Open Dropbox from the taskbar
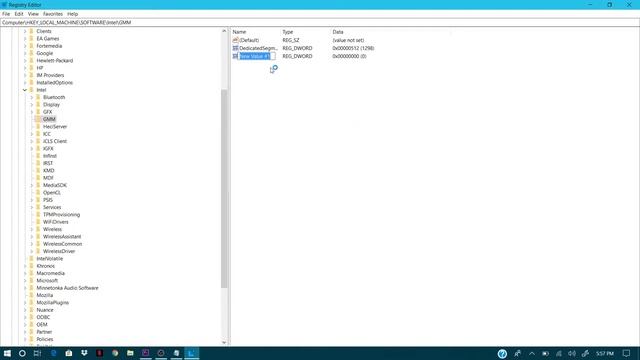This screenshot has width=640, height=360. [84, 353]
